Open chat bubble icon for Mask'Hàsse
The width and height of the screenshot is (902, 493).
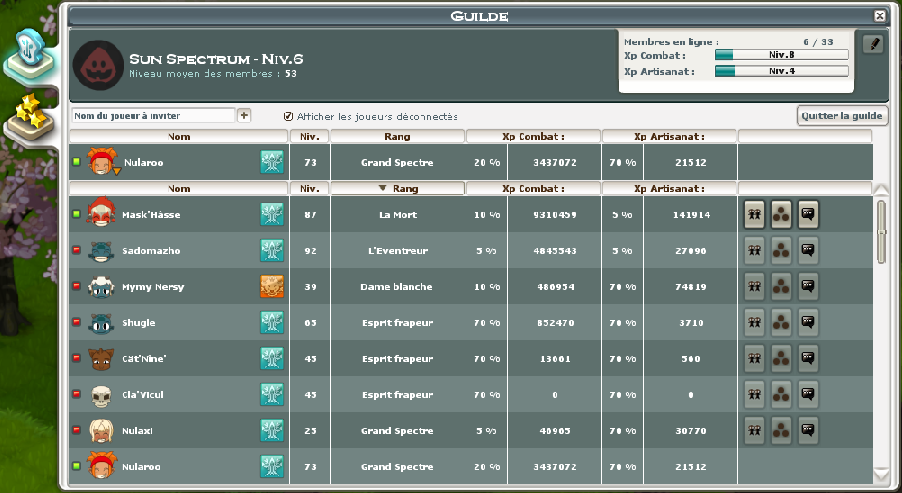(x=808, y=215)
